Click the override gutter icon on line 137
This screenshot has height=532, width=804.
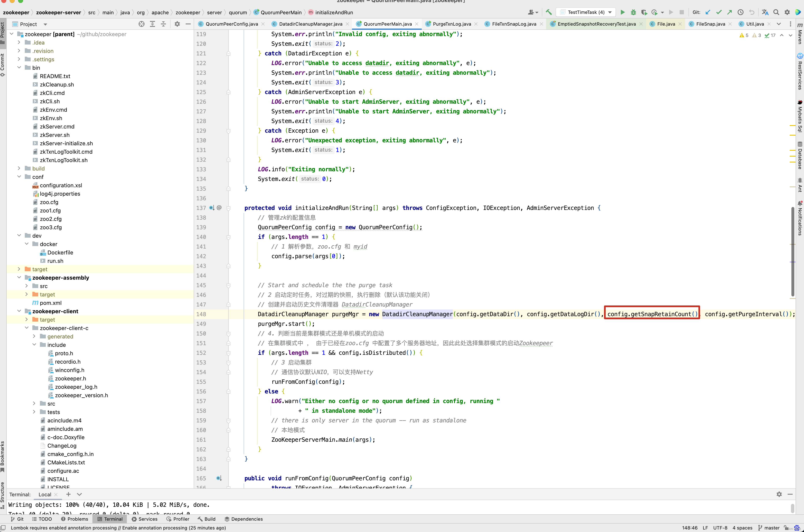(x=212, y=208)
